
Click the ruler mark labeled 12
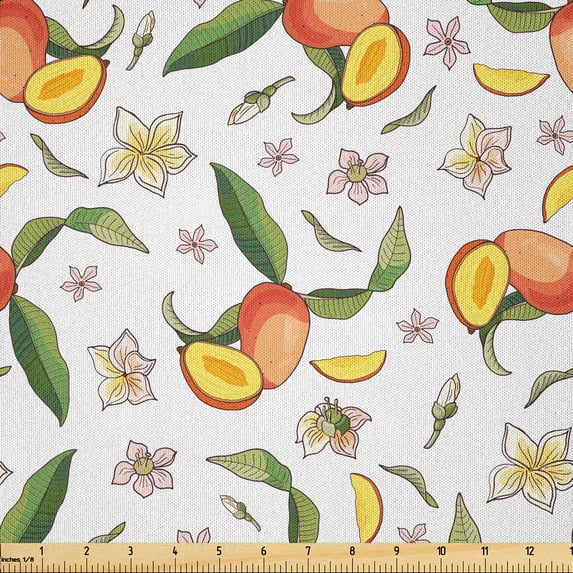coord(530,551)
